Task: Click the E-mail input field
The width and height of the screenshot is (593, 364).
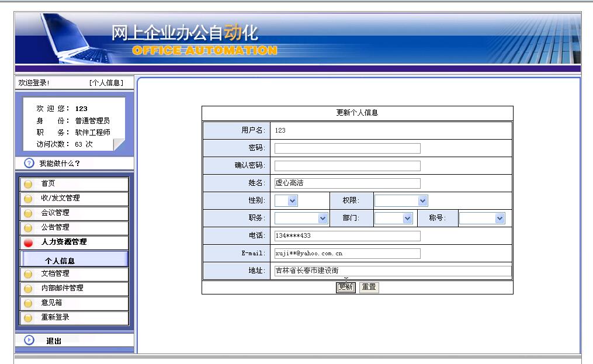Action: click(x=347, y=254)
